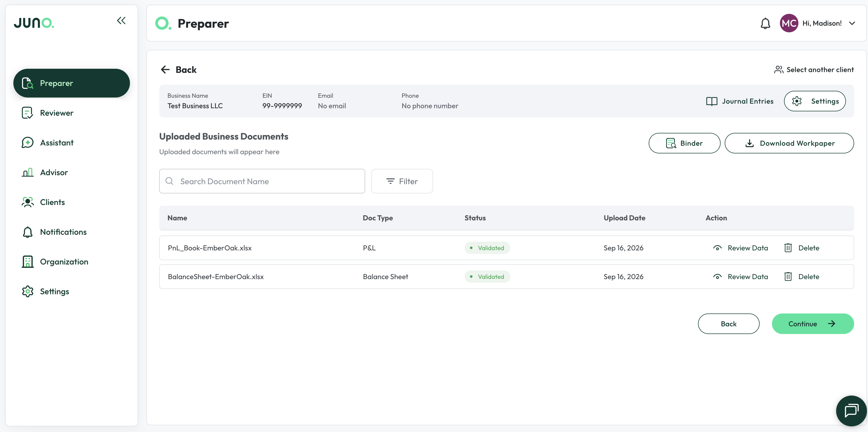The height and width of the screenshot is (432, 868).
Task: Click the eye icon for BalanceSheet-EmberOak.xlsx
Action: (717, 277)
